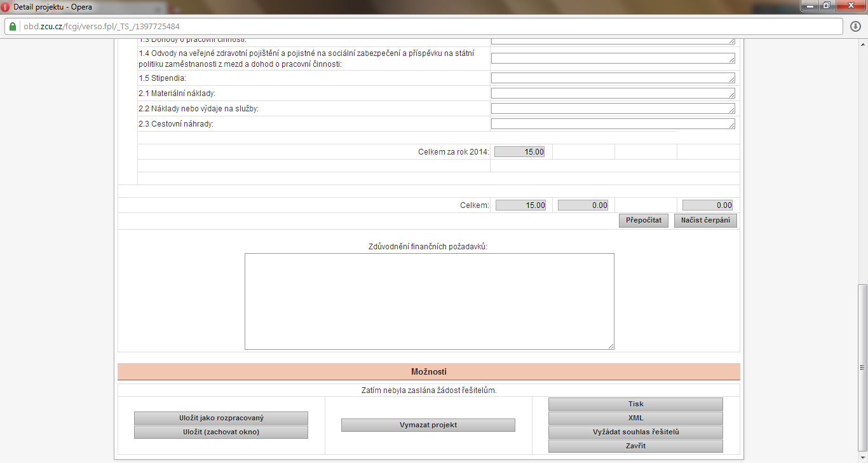
Task: Click scrollbar down arrow
Action: pyautogui.click(x=862, y=457)
